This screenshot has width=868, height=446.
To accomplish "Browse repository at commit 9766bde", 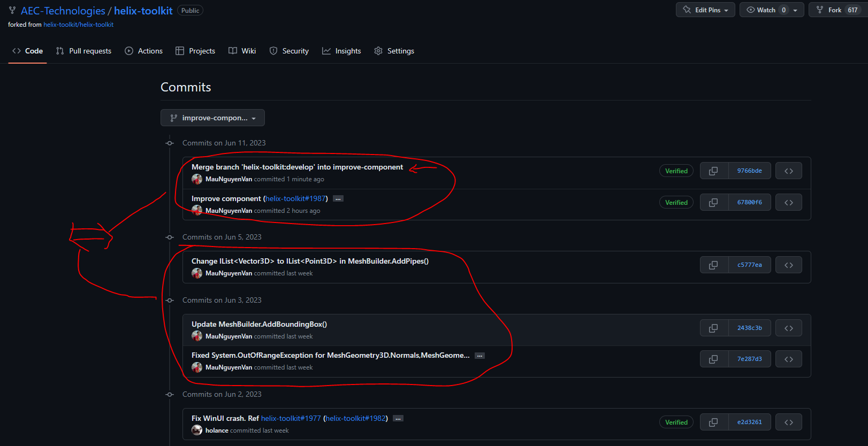I will (789, 171).
